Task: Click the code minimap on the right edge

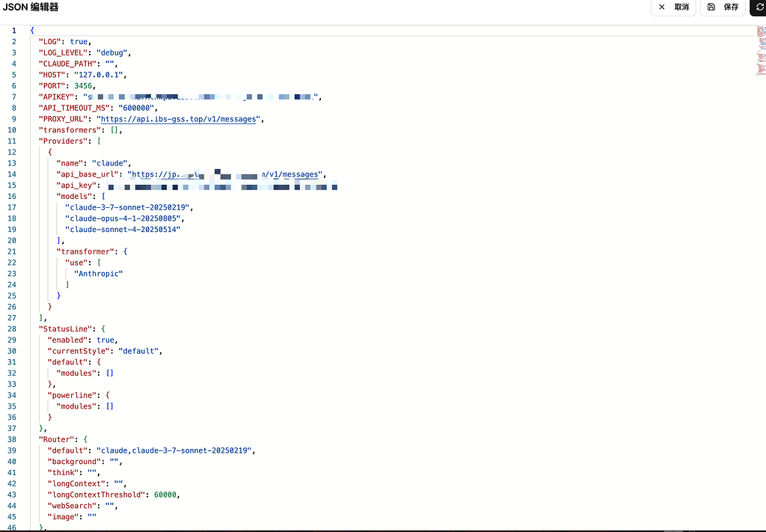Action: (x=761, y=50)
